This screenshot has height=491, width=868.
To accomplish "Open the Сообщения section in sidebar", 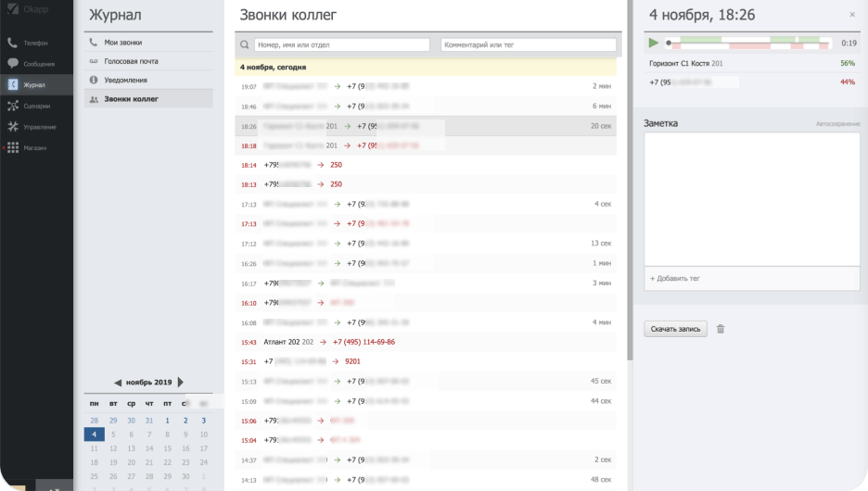I will point(37,64).
